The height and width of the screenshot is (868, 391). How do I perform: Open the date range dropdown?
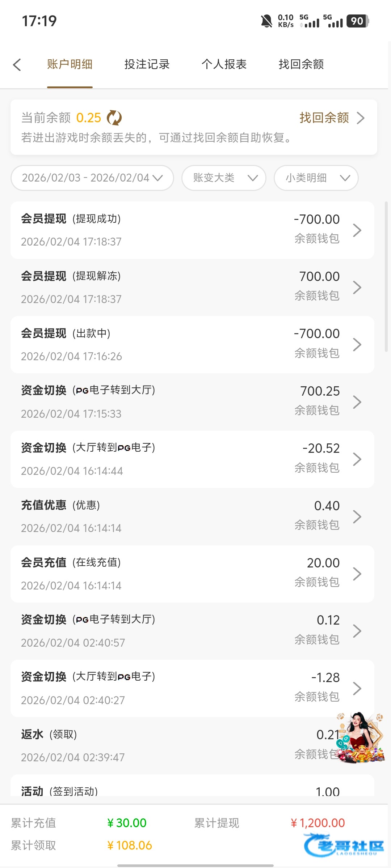(x=92, y=178)
